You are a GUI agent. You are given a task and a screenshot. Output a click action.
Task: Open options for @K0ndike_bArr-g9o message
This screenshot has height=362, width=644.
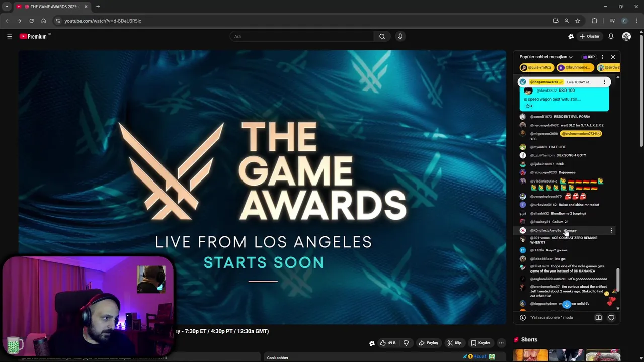tap(611, 230)
